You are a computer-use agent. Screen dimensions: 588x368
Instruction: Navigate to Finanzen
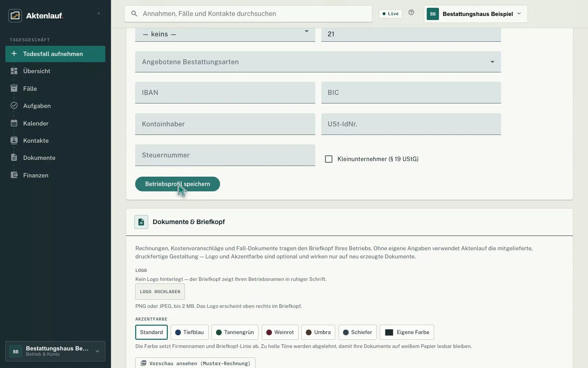click(x=56, y=175)
